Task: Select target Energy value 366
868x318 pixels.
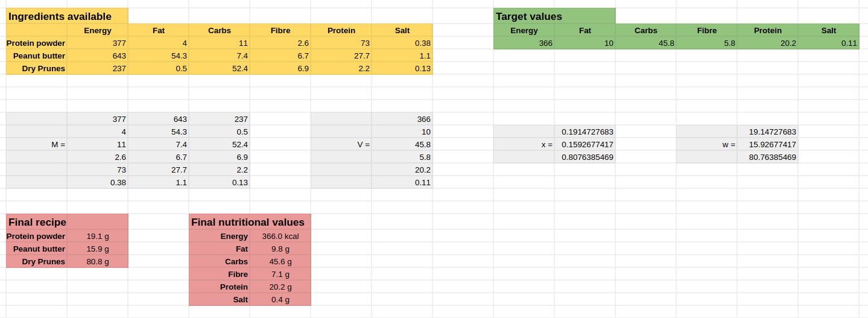Action: pyautogui.click(x=524, y=43)
